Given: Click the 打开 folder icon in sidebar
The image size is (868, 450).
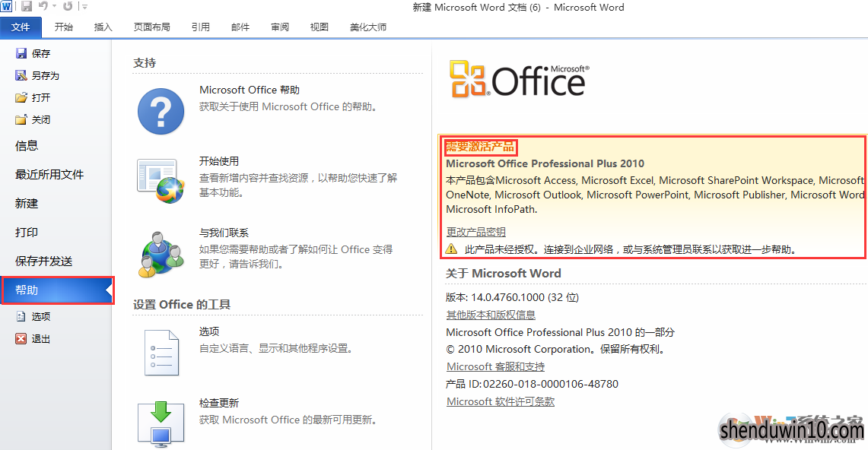Looking at the screenshot, I should tap(21, 97).
